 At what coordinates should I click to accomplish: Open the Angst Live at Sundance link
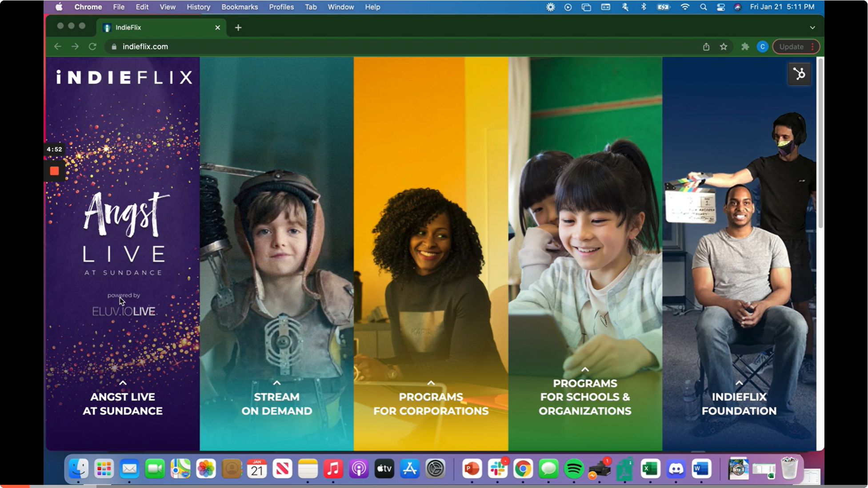pos(123,404)
